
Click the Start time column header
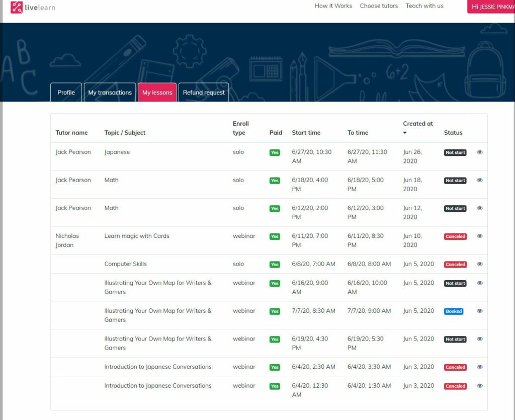click(x=306, y=133)
